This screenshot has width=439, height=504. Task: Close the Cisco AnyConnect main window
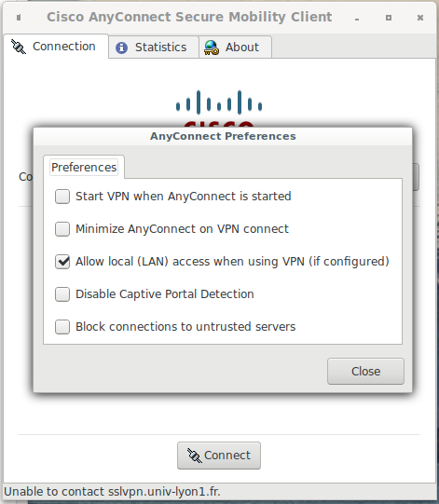pyautogui.click(x=420, y=18)
